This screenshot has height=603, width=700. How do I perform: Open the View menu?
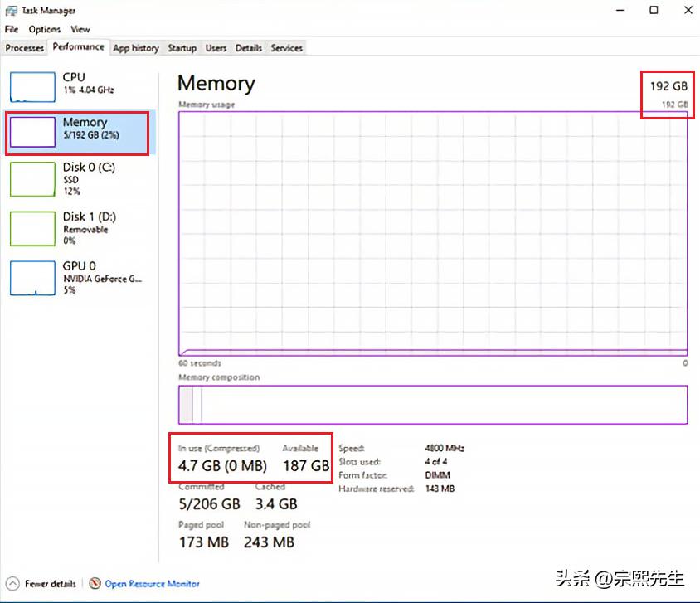(x=80, y=29)
